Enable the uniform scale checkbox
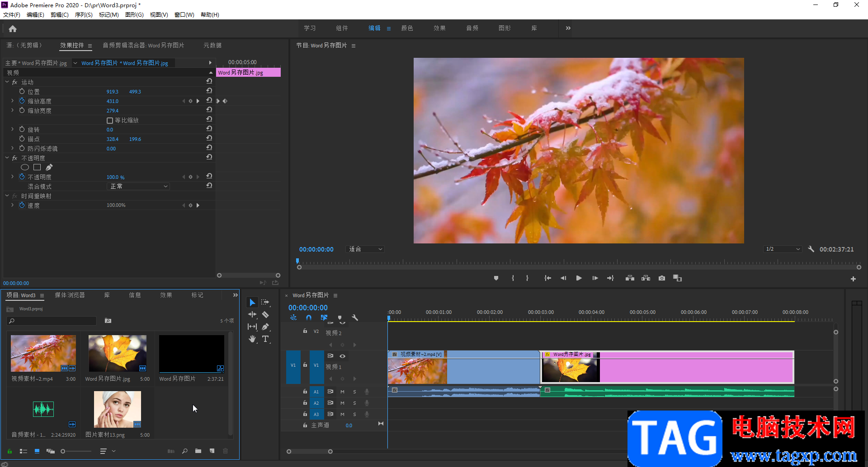 [110, 121]
